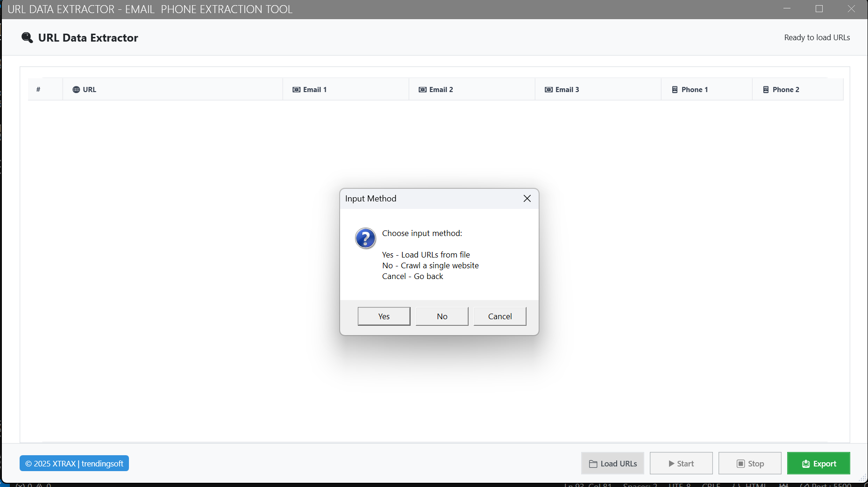Maximize the URL Data Extractor window

819,9
